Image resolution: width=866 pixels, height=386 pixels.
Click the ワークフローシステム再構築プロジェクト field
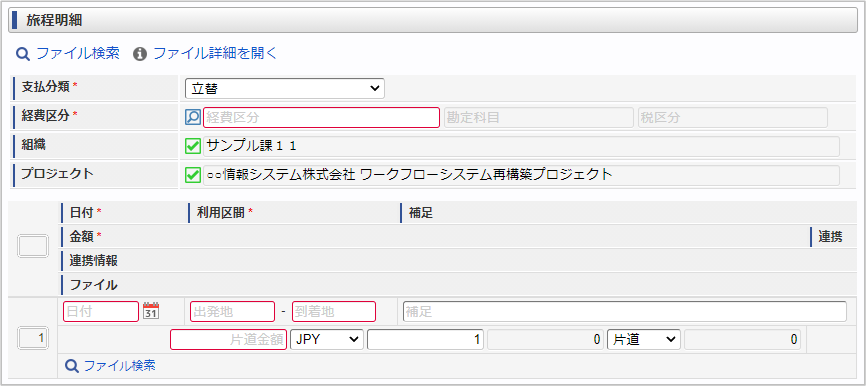coord(521,175)
